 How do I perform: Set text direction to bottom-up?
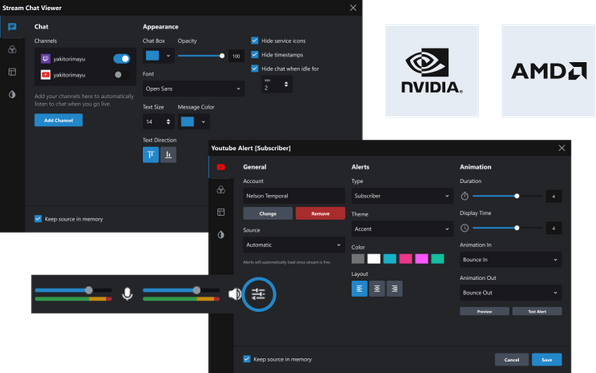click(x=168, y=155)
